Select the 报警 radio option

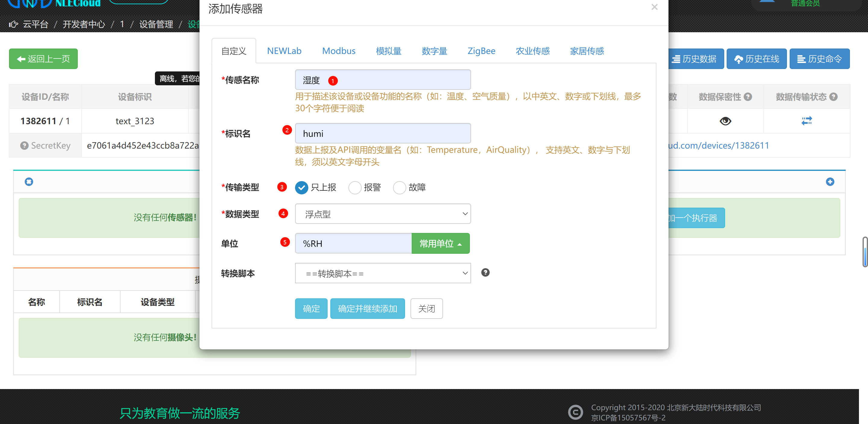click(354, 187)
